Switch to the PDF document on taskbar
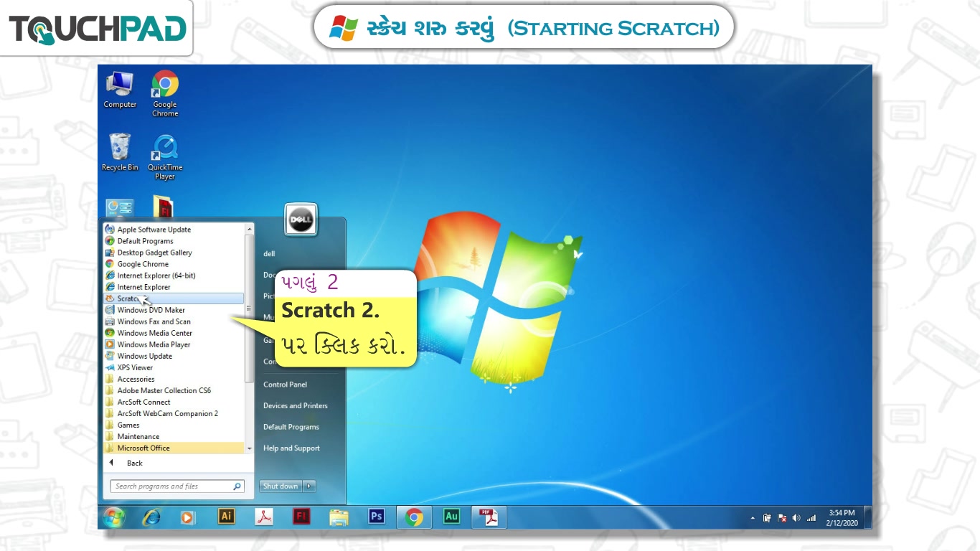 pyautogui.click(x=489, y=517)
